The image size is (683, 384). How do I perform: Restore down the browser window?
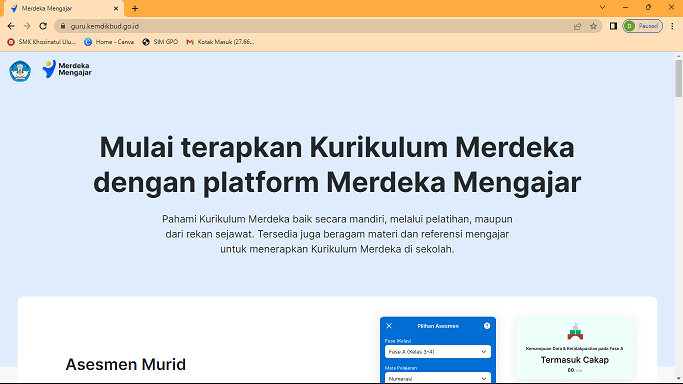click(648, 7)
